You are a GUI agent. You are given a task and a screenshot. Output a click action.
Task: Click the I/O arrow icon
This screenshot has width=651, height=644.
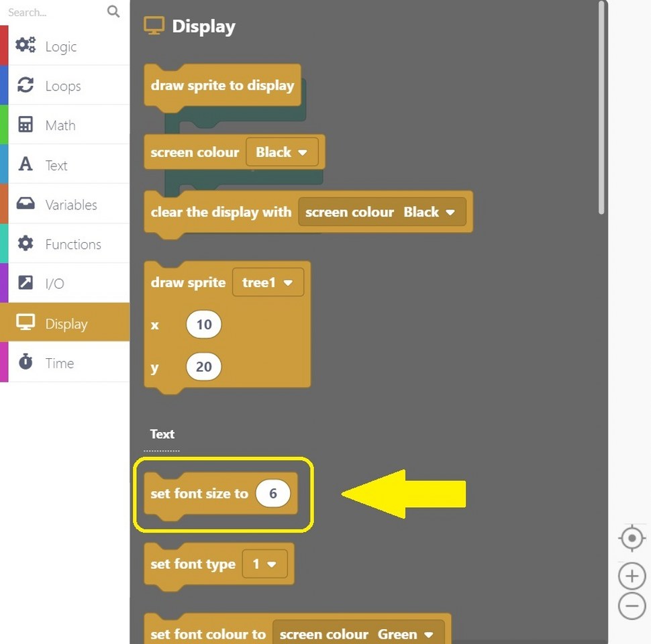pos(26,282)
